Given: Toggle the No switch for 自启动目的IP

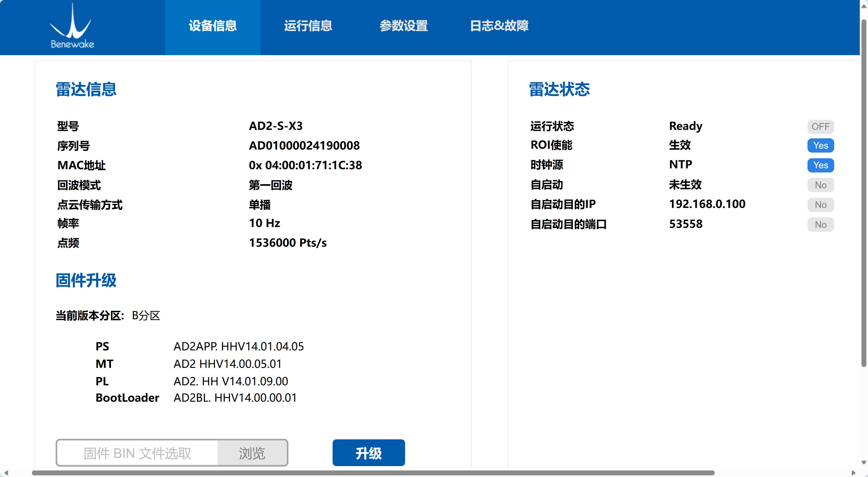Looking at the screenshot, I should pos(821,205).
